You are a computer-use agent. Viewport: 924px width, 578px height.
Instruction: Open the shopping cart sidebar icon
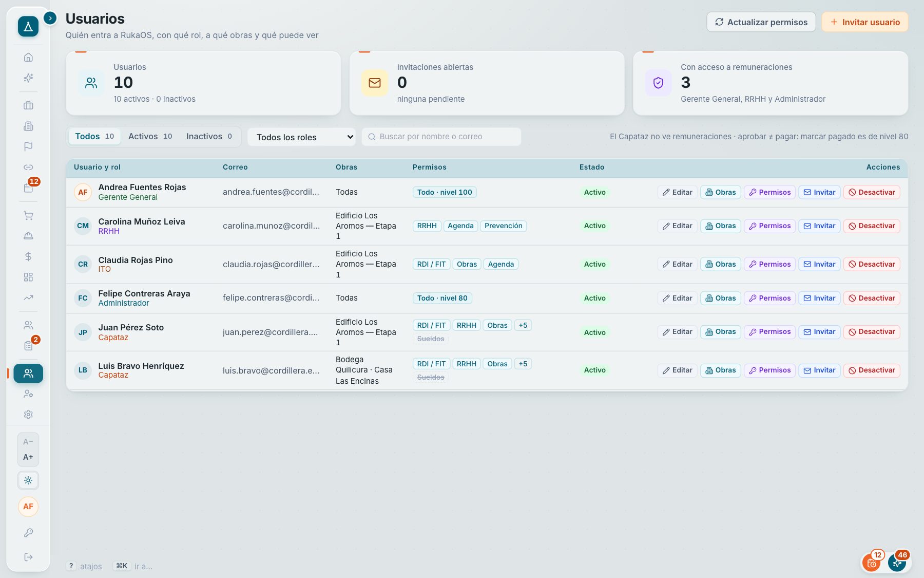point(28,215)
